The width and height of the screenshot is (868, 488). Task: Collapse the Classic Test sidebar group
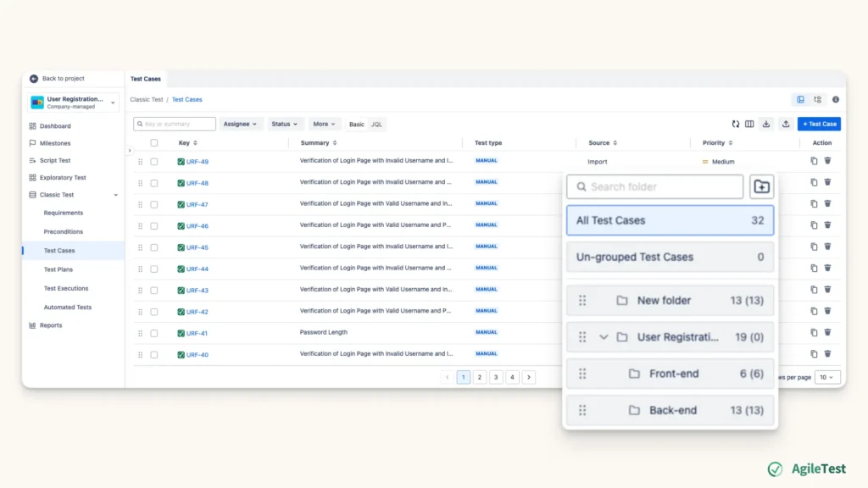point(115,195)
